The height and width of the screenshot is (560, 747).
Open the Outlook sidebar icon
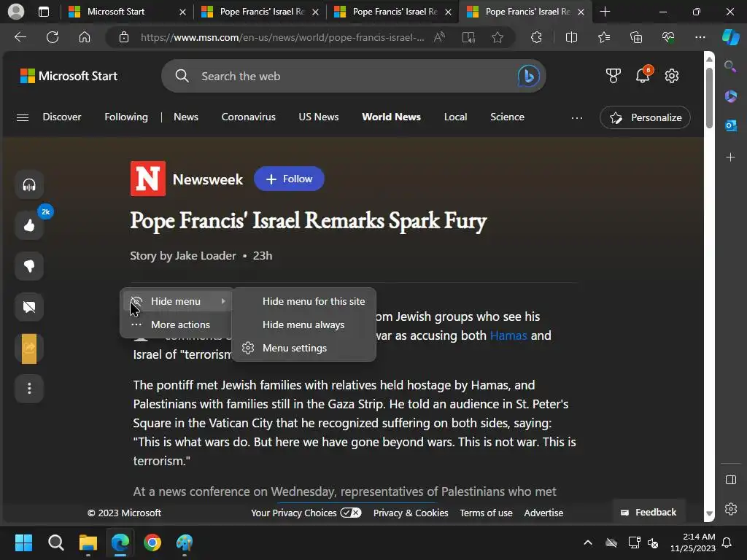(x=731, y=125)
